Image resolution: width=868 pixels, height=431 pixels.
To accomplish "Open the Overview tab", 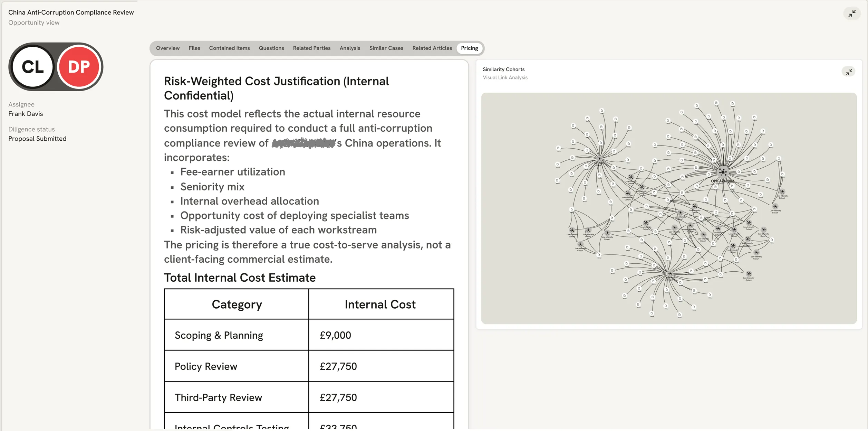I will pos(168,48).
